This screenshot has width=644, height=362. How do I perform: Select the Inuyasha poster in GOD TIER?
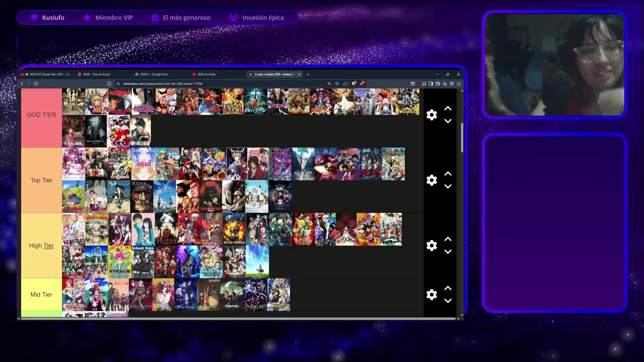click(x=118, y=131)
